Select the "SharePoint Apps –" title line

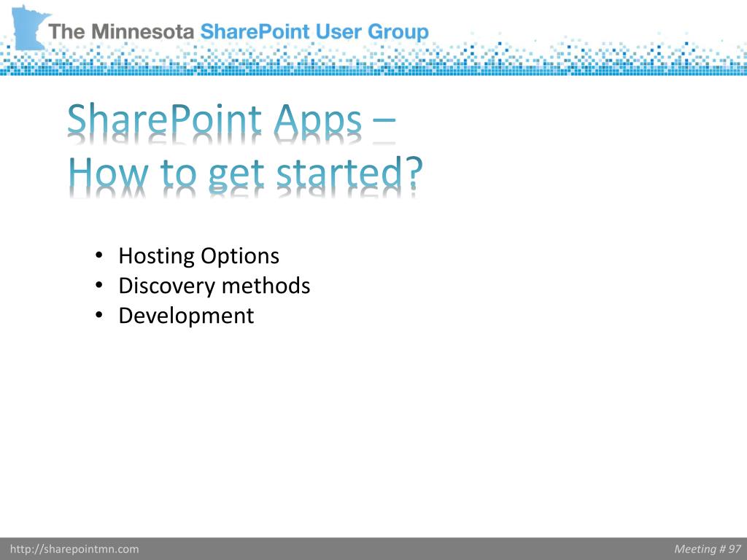pos(231,119)
